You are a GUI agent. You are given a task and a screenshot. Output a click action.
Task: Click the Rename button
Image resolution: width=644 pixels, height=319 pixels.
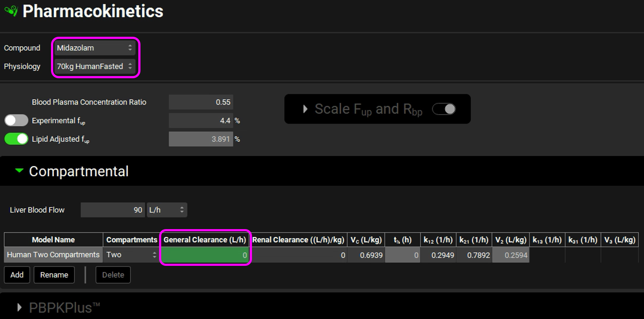point(54,275)
